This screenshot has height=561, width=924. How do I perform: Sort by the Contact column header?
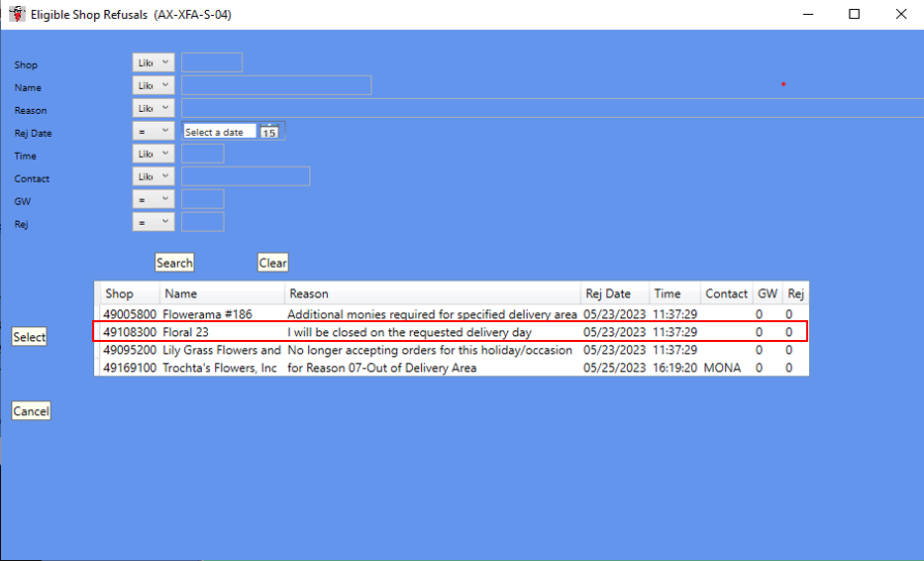[x=726, y=293]
